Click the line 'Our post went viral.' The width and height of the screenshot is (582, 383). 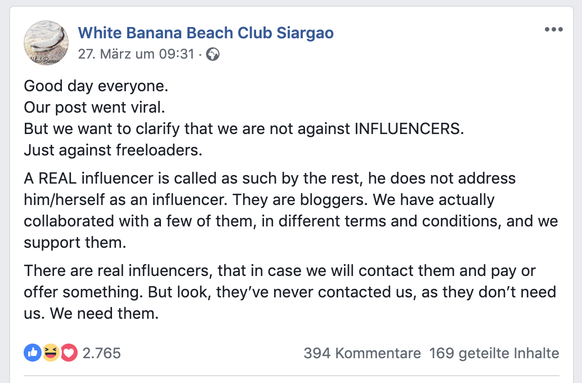click(94, 107)
